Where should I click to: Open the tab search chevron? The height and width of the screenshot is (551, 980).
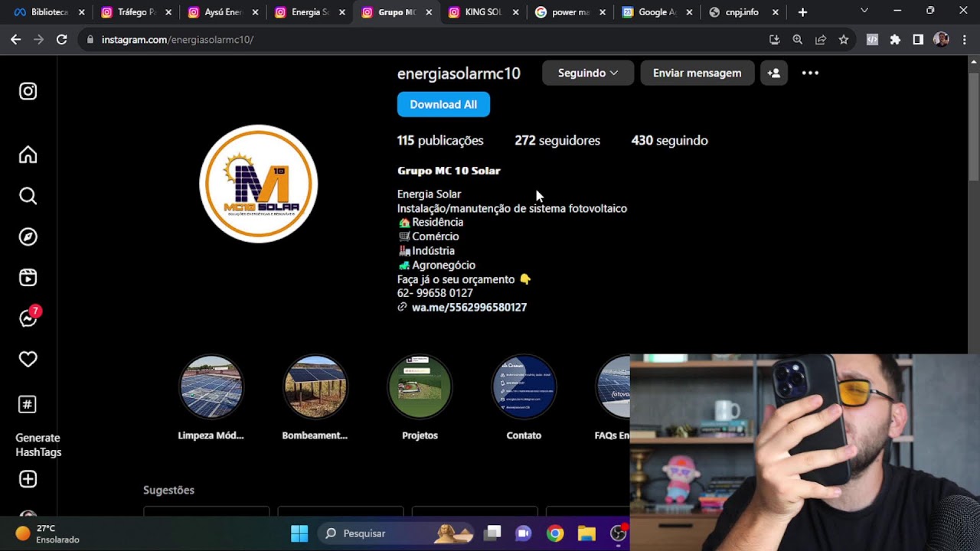tap(864, 11)
